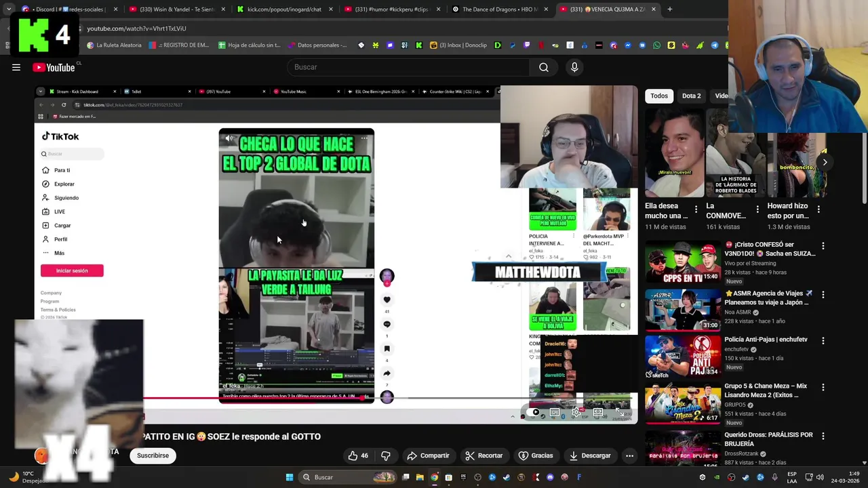
Task: Open Steam from the taskbar
Action: pyautogui.click(x=507, y=477)
